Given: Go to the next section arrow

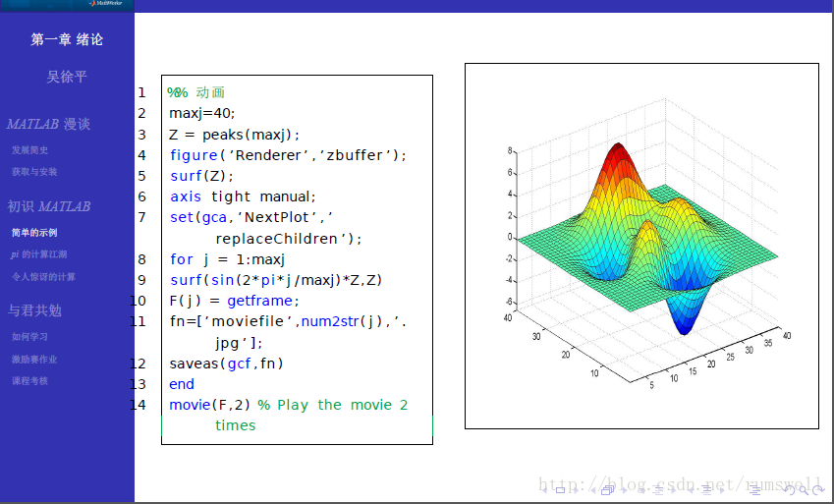Looking at the screenshot, I should [x=722, y=490].
